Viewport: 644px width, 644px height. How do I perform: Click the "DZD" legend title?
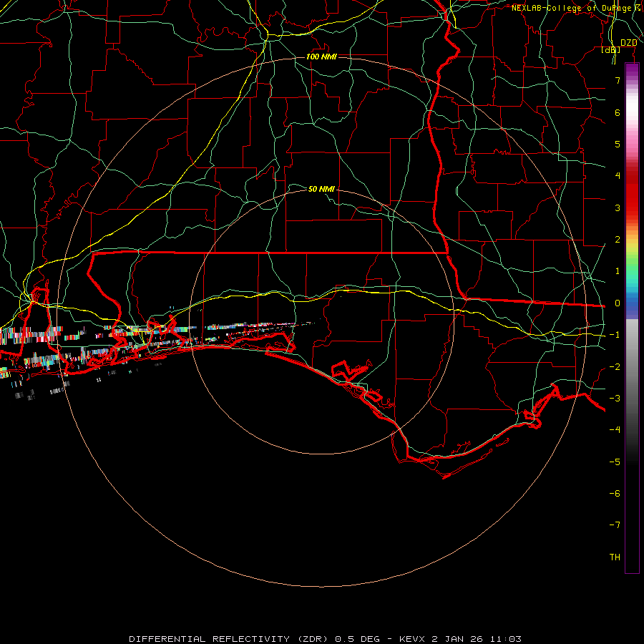pyautogui.click(x=628, y=43)
